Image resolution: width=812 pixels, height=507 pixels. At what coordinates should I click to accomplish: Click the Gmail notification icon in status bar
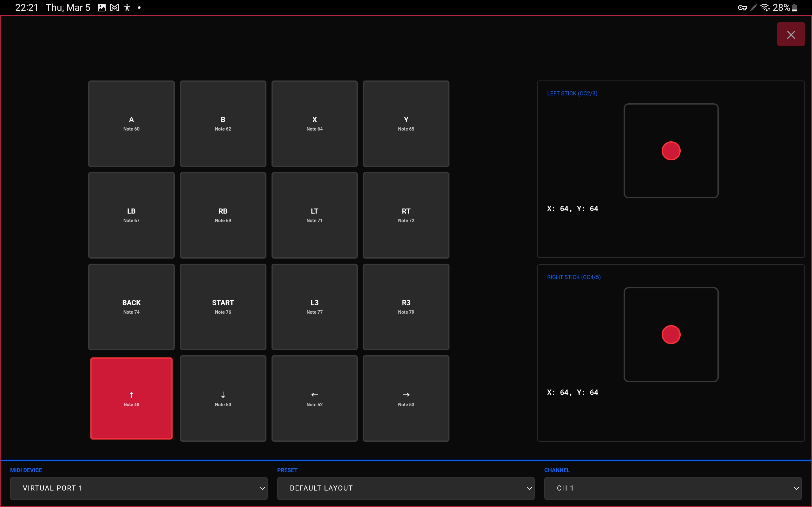point(115,7)
